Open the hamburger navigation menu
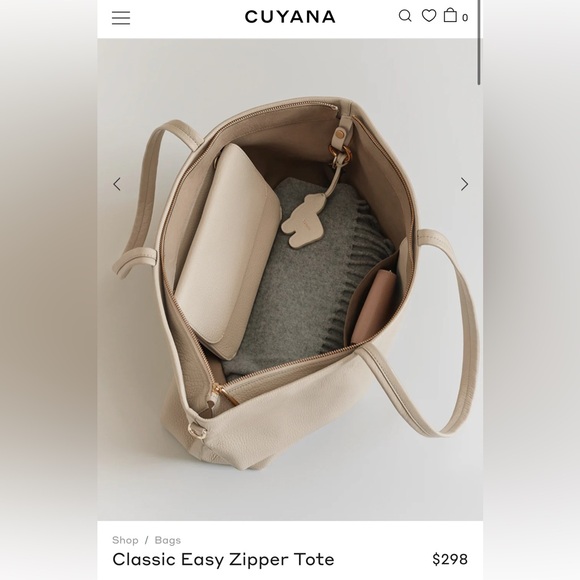The width and height of the screenshot is (580, 580). click(121, 18)
